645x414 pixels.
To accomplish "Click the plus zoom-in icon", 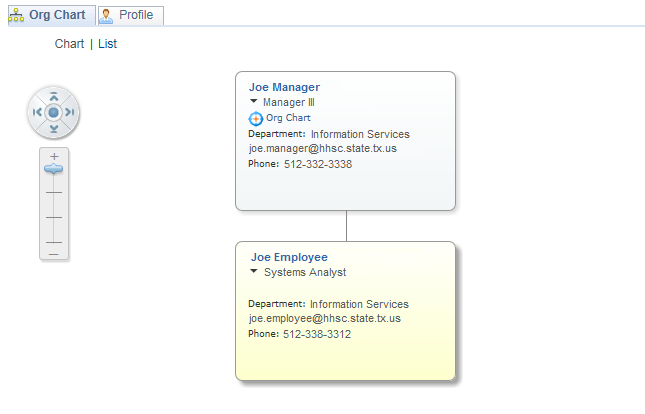I will (54, 156).
